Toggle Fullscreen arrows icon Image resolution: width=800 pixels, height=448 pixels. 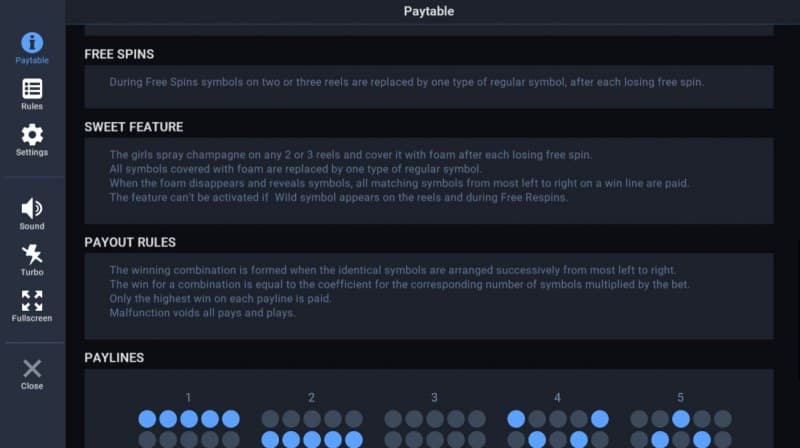pos(32,300)
